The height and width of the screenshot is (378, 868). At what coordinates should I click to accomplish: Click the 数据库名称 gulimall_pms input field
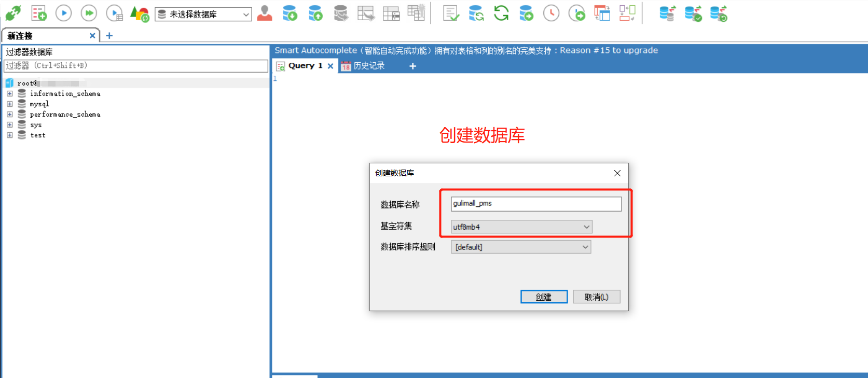click(536, 204)
